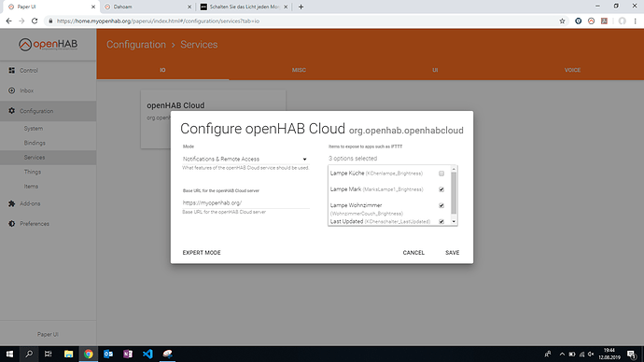Uncheck the Lampe Wohnzimmer checkbox
This screenshot has width=644, height=362.
441,205
